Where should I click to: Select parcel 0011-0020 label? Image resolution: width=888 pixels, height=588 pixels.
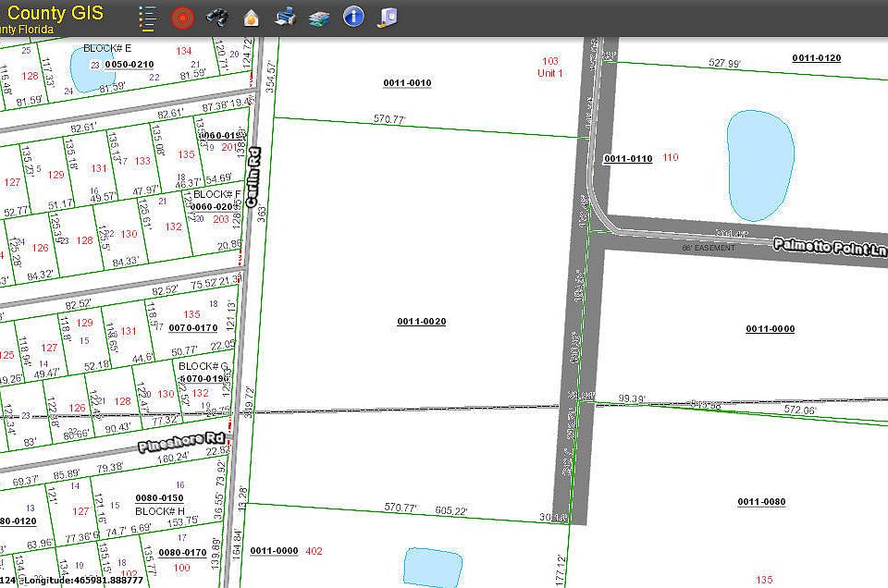tap(422, 322)
